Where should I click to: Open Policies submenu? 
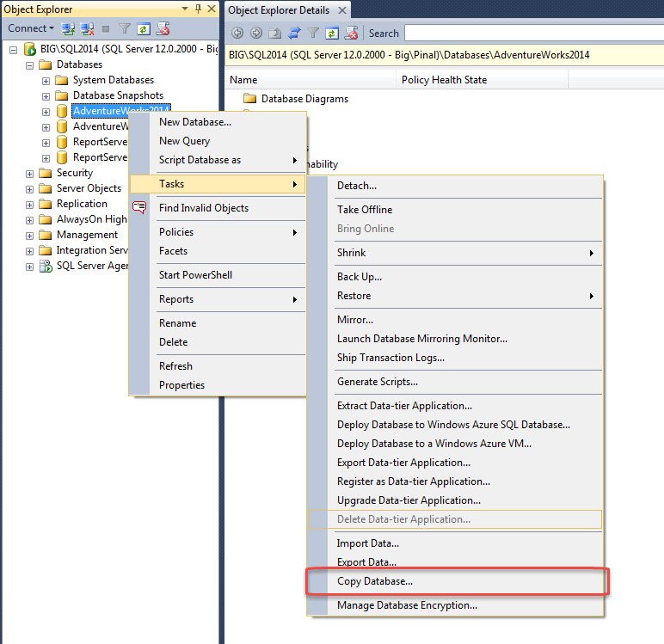218,232
